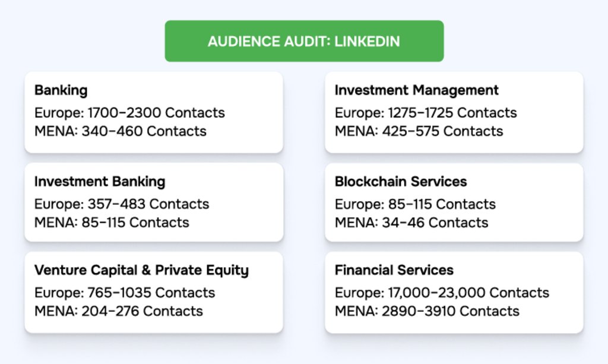Click Investment Management MENA 425–575 Contacts
The image size is (608, 364).
(x=419, y=131)
